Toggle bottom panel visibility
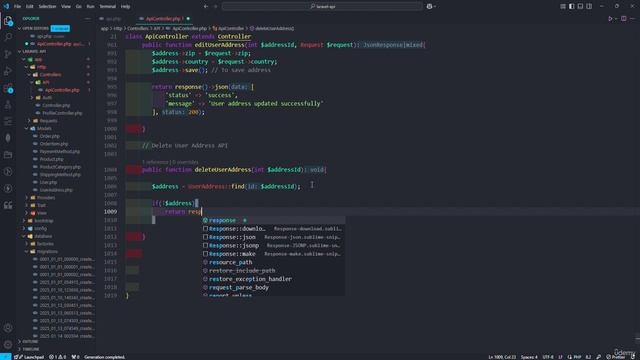640x360 pixels. pos(580,7)
